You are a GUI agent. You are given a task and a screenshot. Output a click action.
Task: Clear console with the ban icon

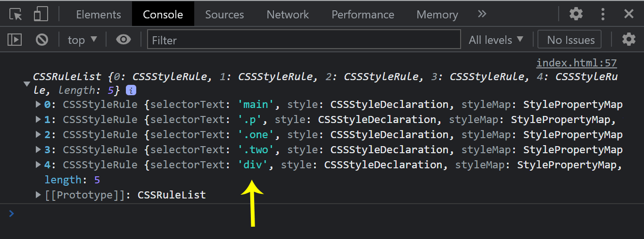click(x=42, y=40)
